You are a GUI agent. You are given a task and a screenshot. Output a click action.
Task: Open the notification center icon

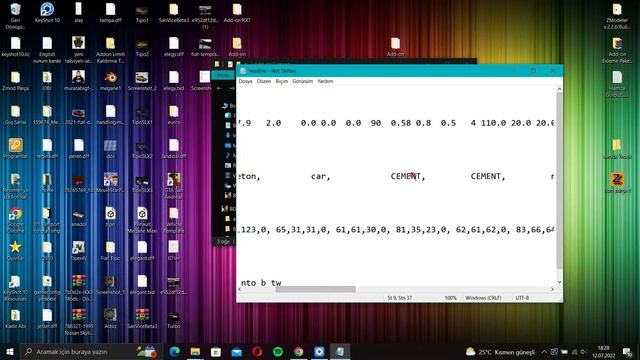(x=628, y=352)
